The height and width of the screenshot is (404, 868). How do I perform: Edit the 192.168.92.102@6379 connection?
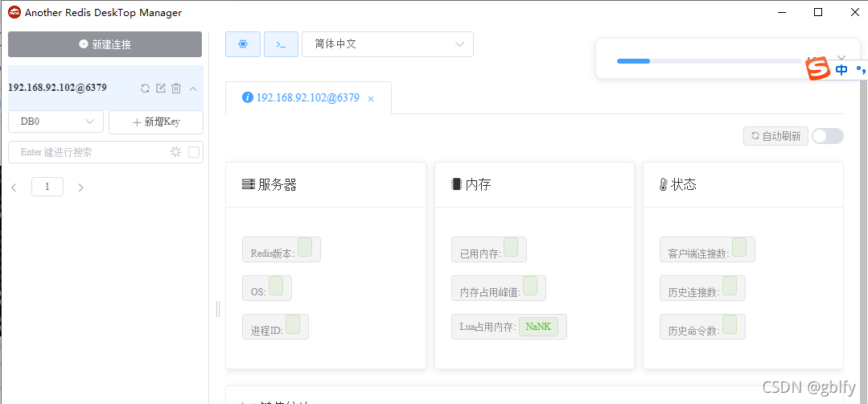pyautogui.click(x=161, y=88)
